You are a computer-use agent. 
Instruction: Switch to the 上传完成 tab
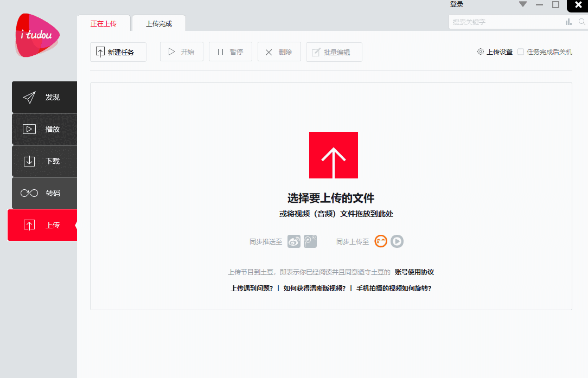pos(158,23)
